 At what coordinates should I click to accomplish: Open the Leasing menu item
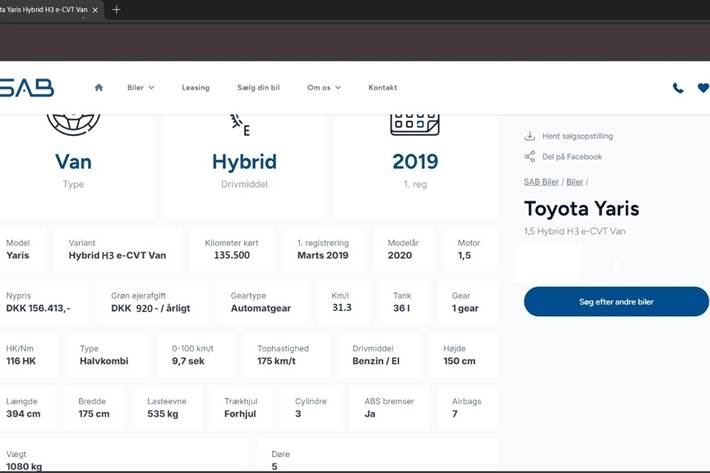[x=196, y=87]
